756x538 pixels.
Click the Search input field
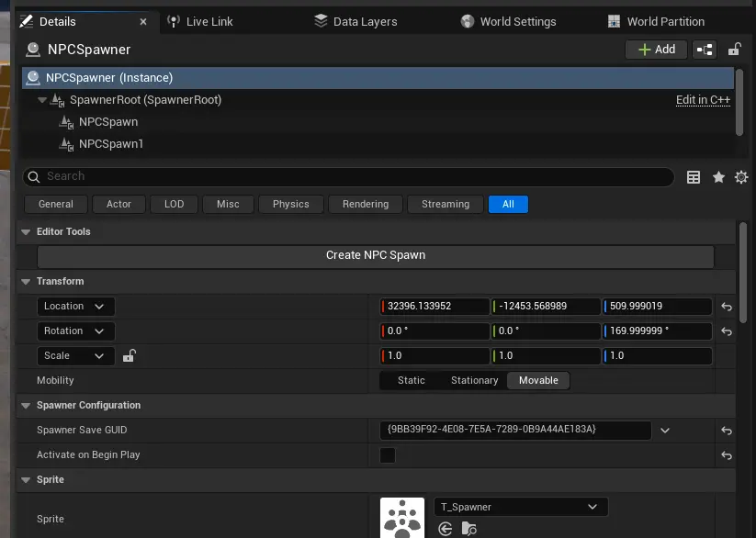coord(349,176)
